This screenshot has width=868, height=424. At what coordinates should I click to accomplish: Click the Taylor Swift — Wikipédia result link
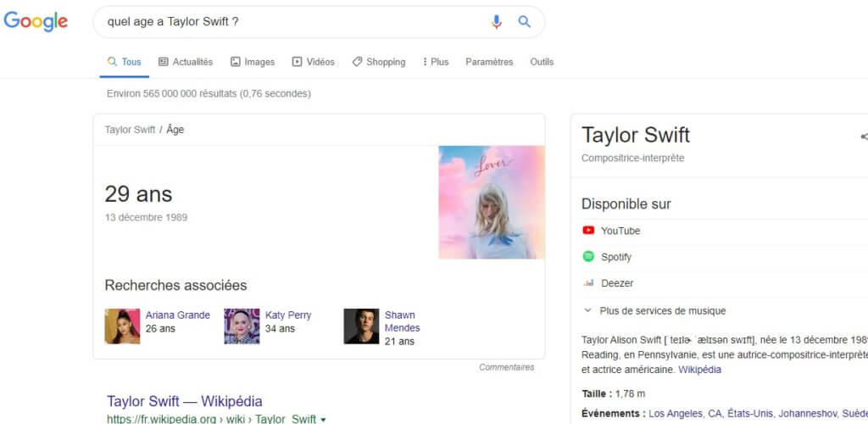point(184,401)
